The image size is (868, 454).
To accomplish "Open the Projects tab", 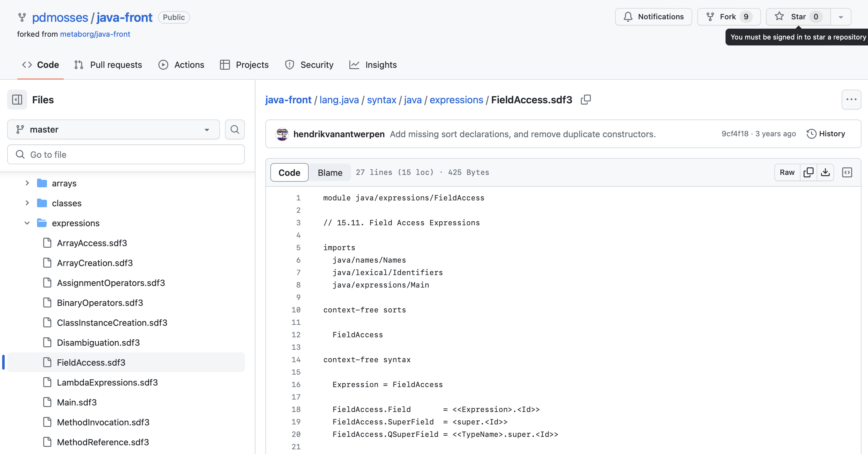I will coord(244,65).
